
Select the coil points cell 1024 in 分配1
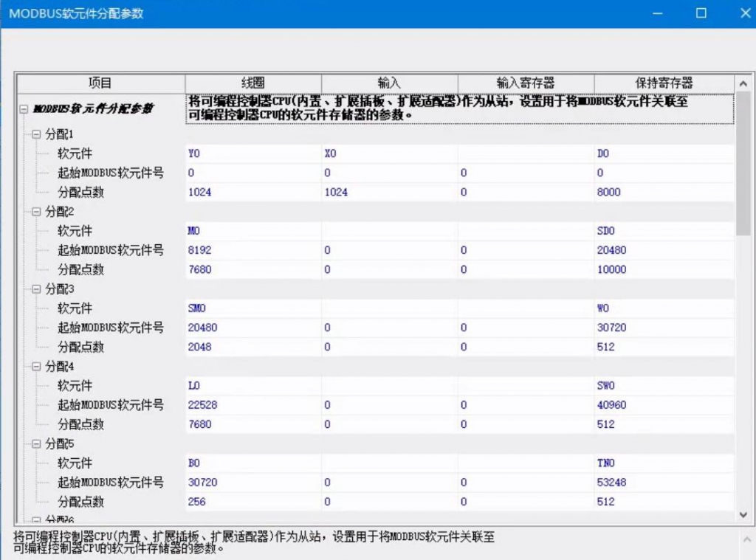(x=253, y=193)
